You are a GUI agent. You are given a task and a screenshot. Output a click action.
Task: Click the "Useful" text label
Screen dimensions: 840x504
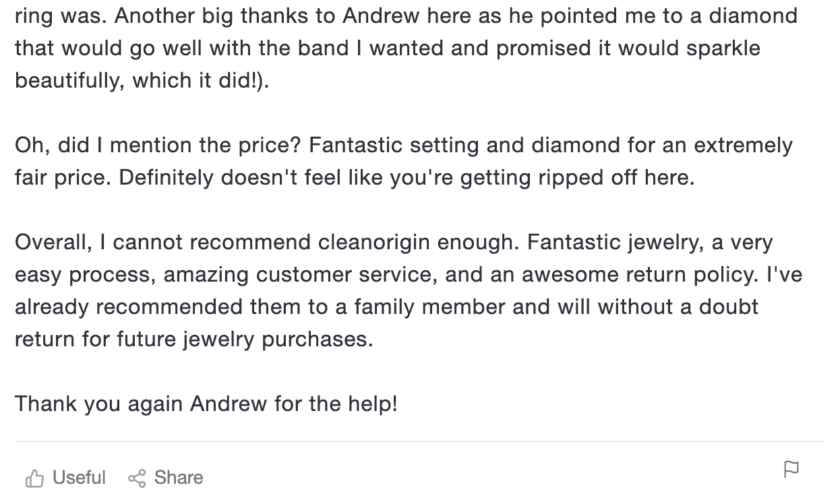[79, 478]
